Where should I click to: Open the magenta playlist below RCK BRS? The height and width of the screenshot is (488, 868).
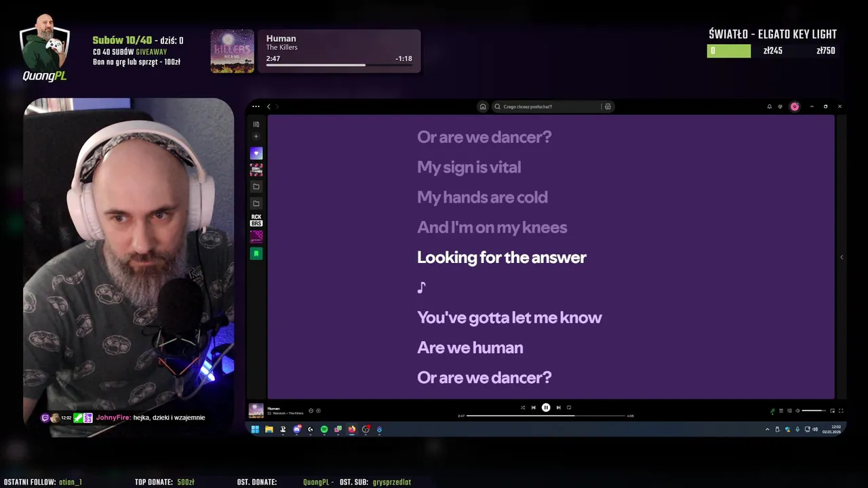point(256,237)
